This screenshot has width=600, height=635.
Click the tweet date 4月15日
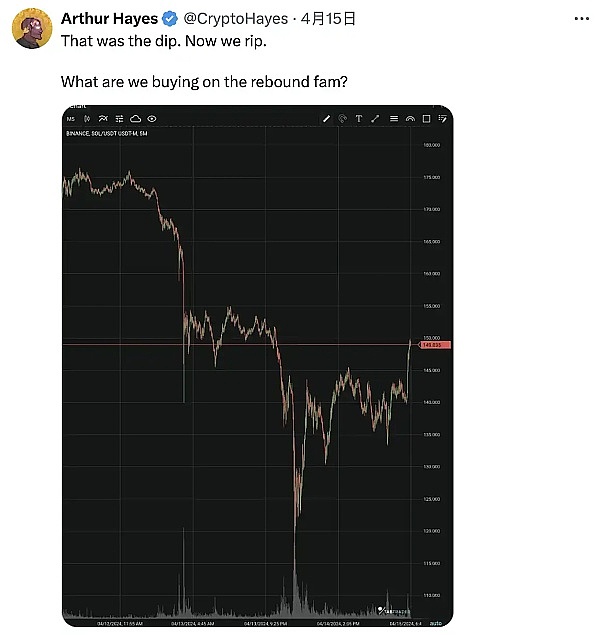[330, 19]
